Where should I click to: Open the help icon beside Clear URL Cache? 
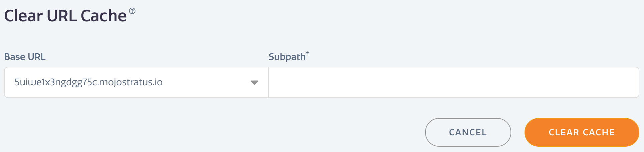(x=132, y=11)
